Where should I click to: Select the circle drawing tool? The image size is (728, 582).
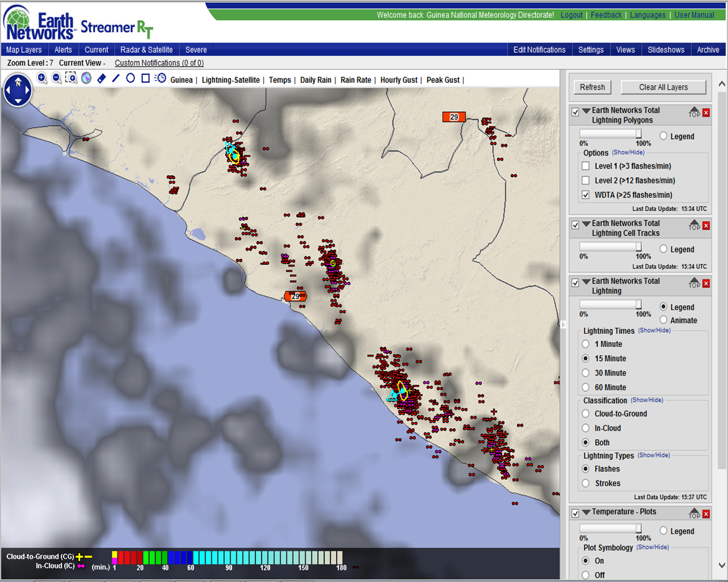click(x=131, y=78)
